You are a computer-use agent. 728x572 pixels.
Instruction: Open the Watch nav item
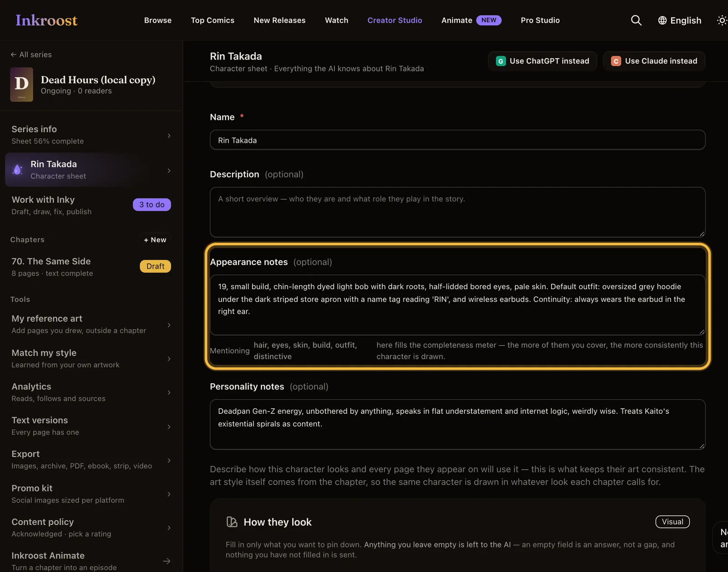[x=337, y=20]
